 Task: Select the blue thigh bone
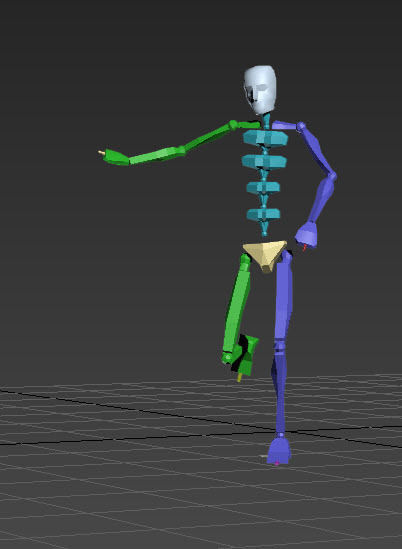pyautogui.click(x=284, y=298)
